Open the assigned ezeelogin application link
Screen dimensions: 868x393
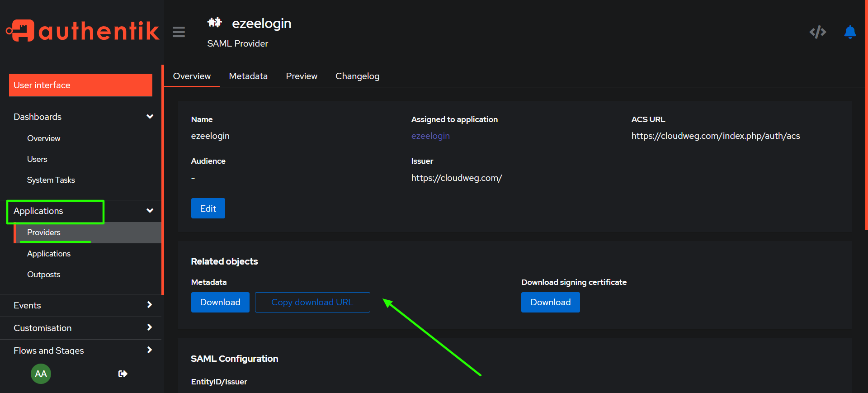pyautogui.click(x=430, y=136)
